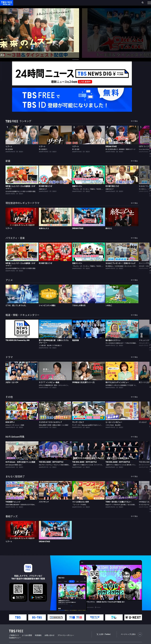Open 大好き！五つ子4 drama thumbnail
The width and height of the screenshot is (151, 644).
[x=22, y=371]
